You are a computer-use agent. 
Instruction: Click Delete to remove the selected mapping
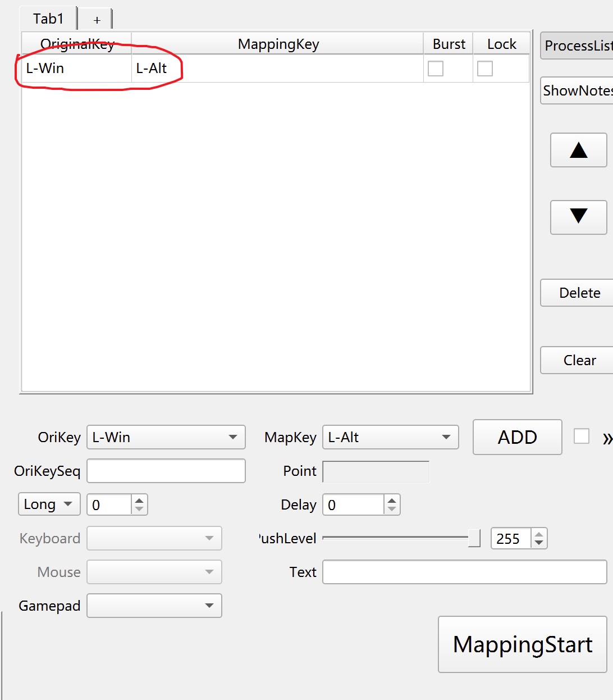580,293
